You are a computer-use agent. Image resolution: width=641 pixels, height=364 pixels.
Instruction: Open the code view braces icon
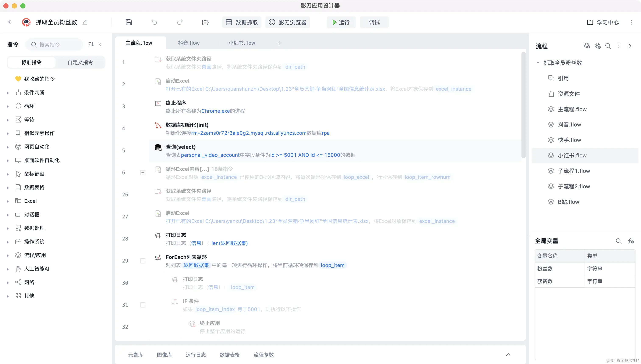[x=205, y=22]
